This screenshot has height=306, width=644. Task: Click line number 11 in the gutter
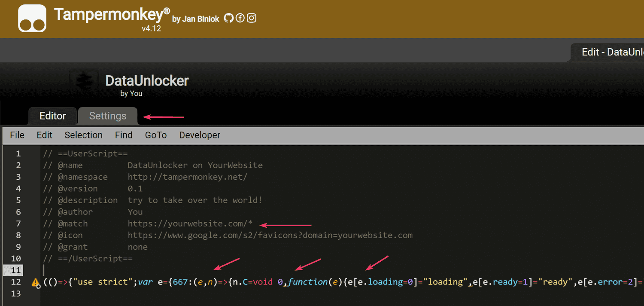(x=16, y=270)
